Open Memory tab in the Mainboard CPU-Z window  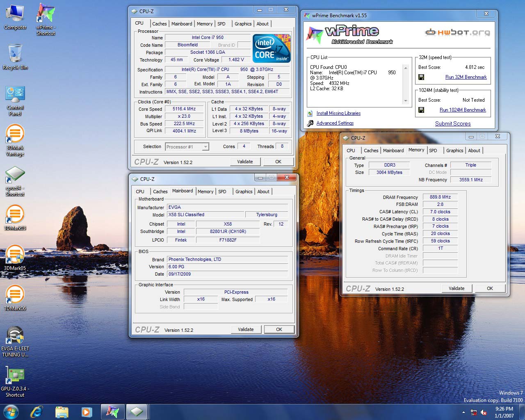(x=205, y=192)
